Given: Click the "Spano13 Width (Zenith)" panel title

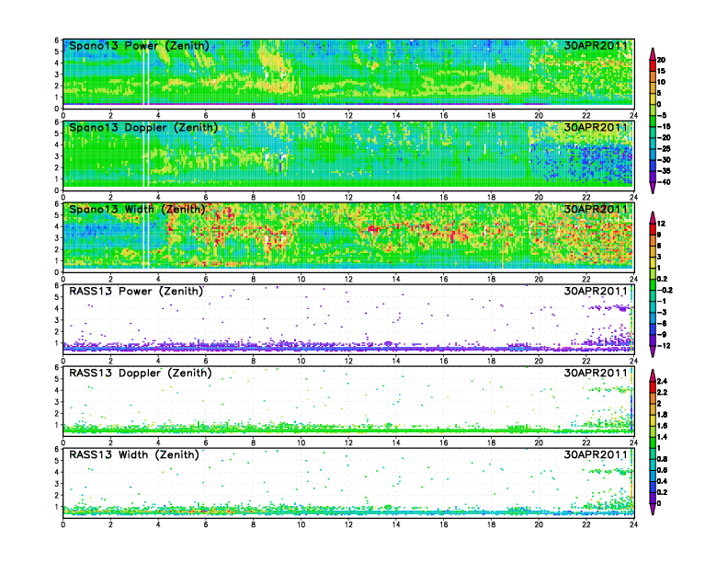Looking at the screenshot, I should (137, 210).
